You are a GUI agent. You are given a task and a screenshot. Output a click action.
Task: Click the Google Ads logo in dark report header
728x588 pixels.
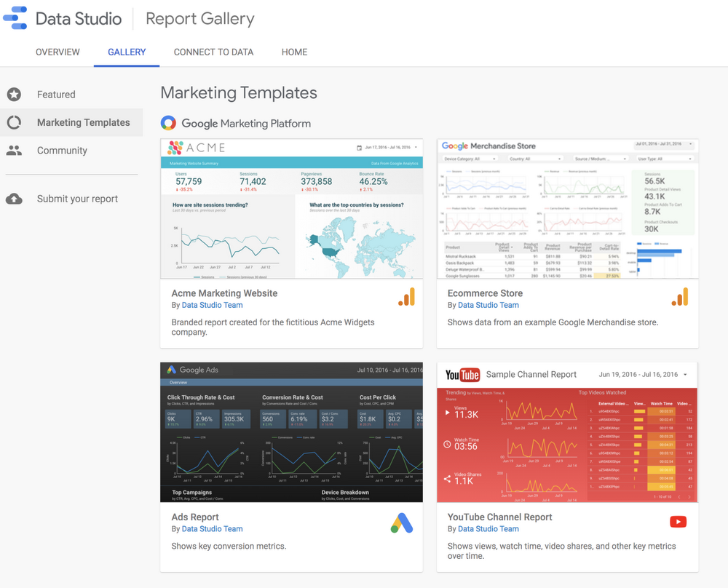pos(171,370)
